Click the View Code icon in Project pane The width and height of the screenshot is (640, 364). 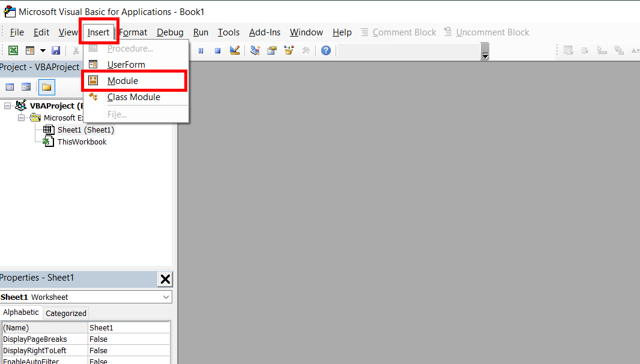coord(10,87)
